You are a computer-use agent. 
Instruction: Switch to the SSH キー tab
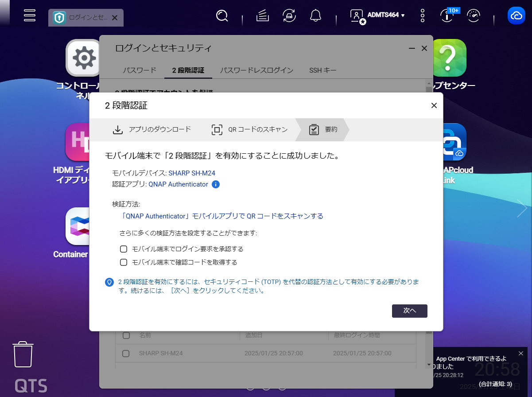point(323,70)
